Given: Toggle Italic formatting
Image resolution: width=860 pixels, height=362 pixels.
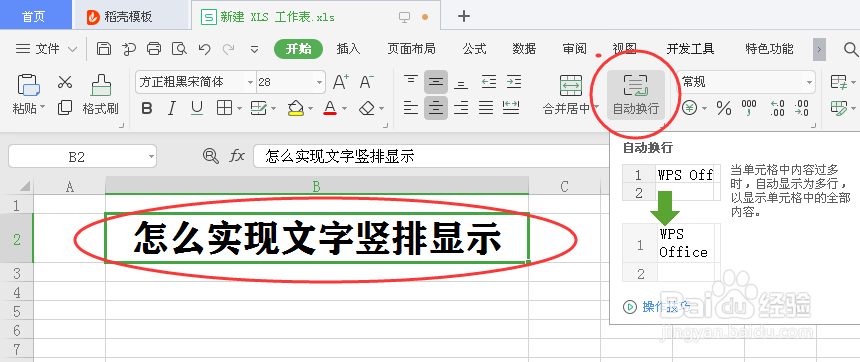Looking at the screenshot, I should coord(172,108).
